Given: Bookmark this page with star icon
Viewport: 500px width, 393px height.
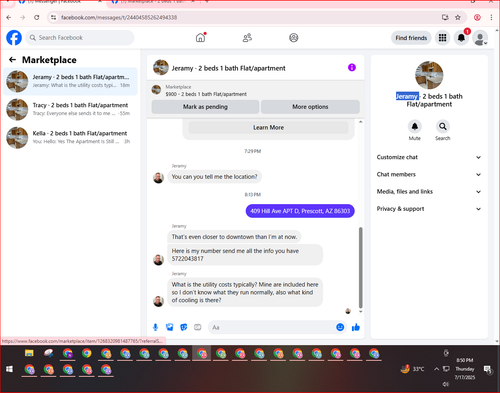Looking at the screenshot, I should click(x=458, y=17).
